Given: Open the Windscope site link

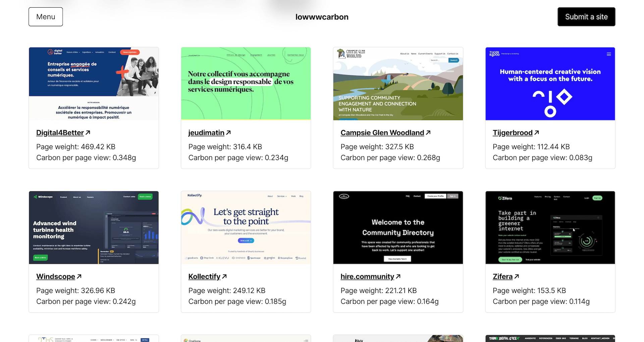Looking at the screenshot, I should 56,276.
